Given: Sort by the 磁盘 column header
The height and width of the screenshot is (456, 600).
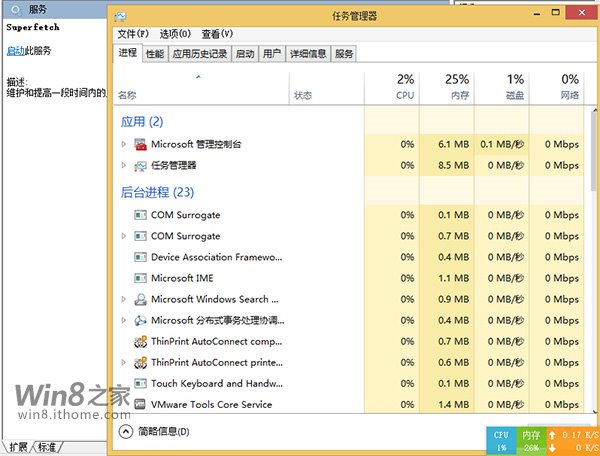Looking at the screenshot, I should [502, 88].
